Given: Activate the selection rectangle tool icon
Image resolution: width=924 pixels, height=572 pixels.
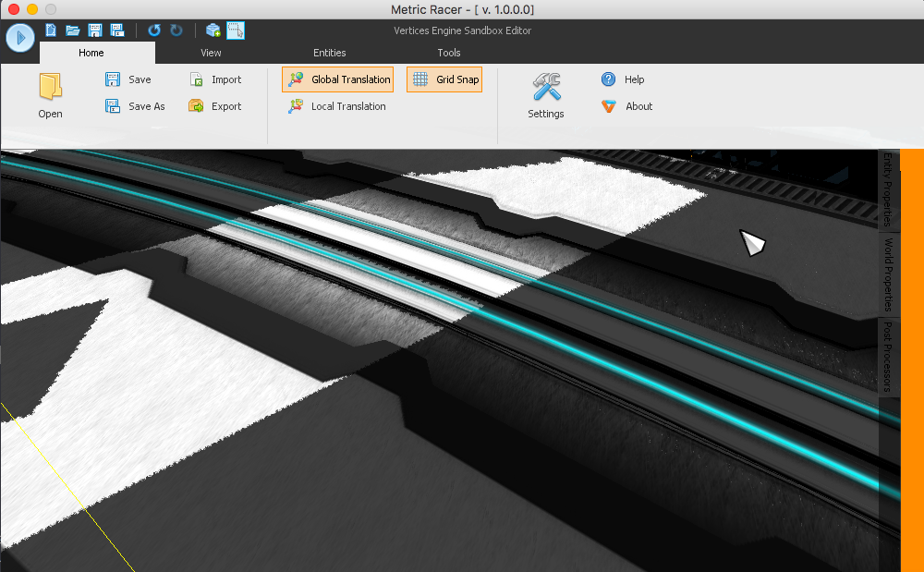Looking at the screenshot, I should (236, 30).
